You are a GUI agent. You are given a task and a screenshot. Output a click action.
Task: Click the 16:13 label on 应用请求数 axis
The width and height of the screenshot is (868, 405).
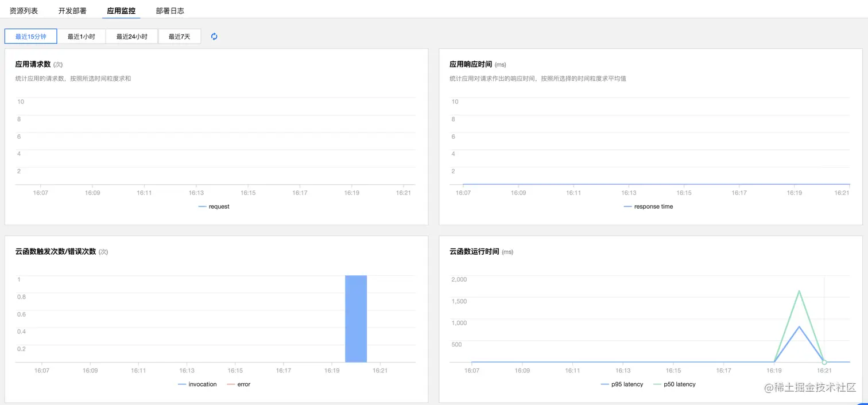point(196,193)
